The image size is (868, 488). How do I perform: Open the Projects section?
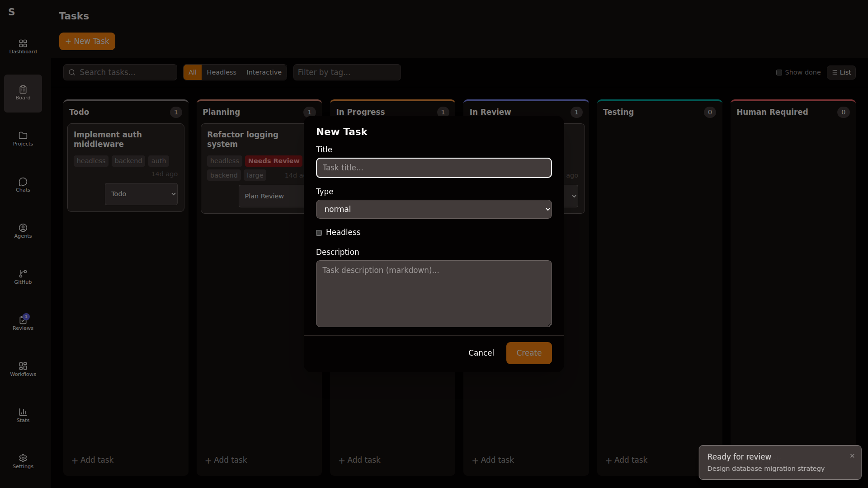click(23, 139)
